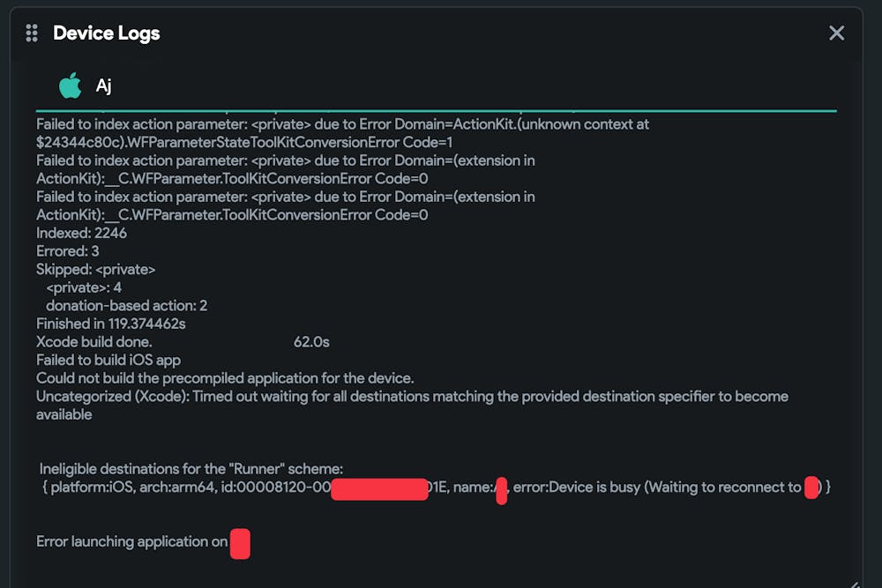This screenshot has height=588, width=882.
Task: Click the Device Logs panel title
Action: 106,33
